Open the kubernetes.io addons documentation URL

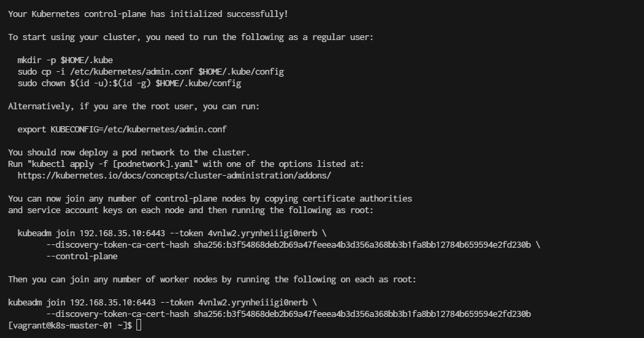point(174,175)
